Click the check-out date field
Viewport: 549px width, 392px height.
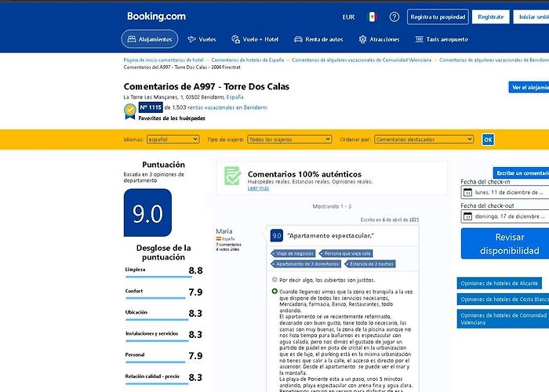coord(505,216)
